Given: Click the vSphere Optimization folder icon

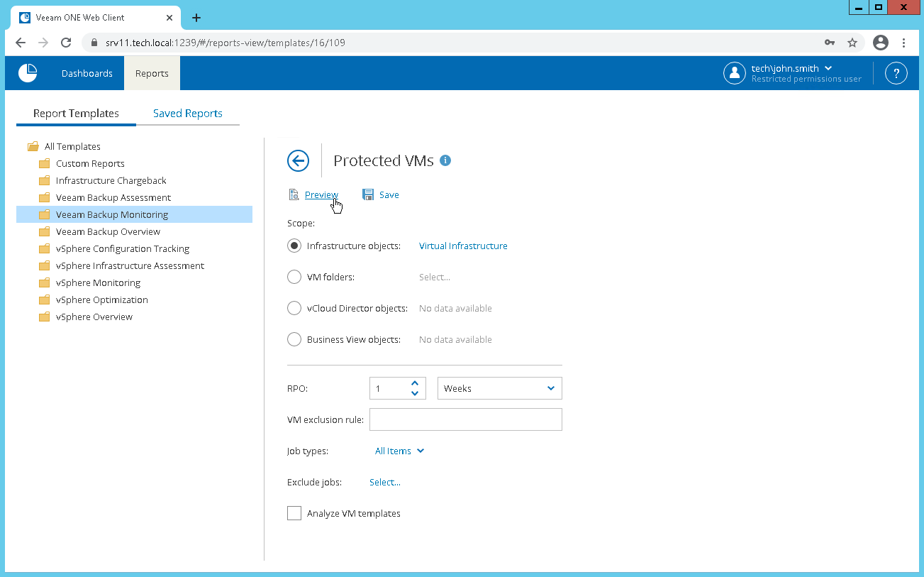Looking at the screenshot, I should click(45, 300).
